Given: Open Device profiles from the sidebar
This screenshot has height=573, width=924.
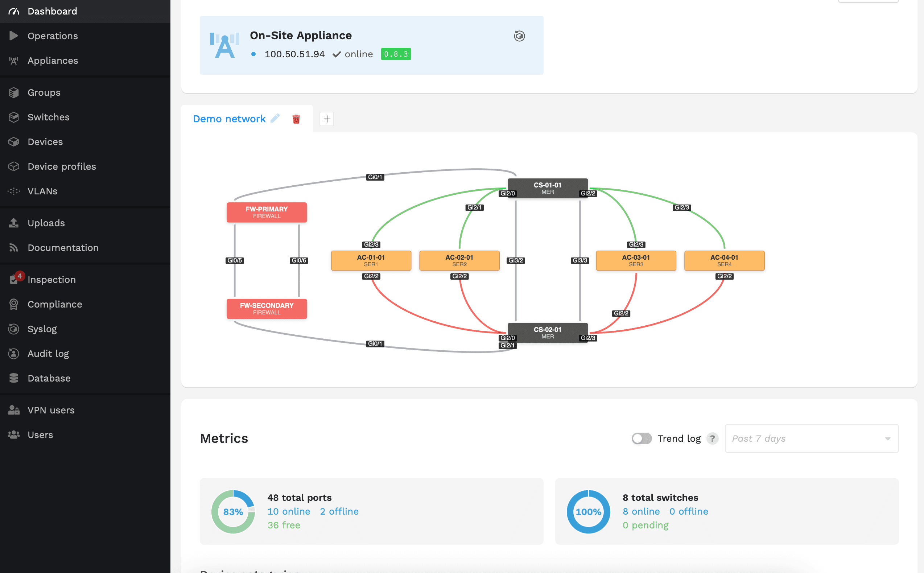Looking at the screenshot, I should pos(61,166).
